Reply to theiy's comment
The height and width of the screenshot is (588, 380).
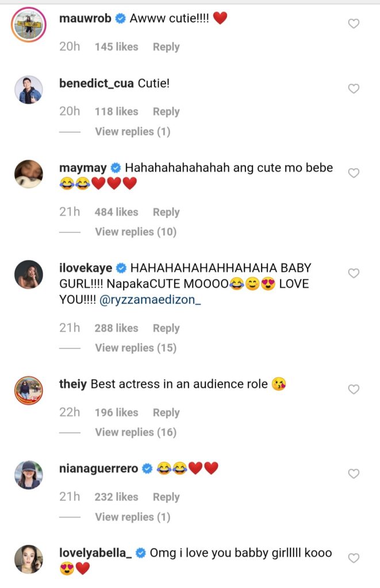(166, 412)
